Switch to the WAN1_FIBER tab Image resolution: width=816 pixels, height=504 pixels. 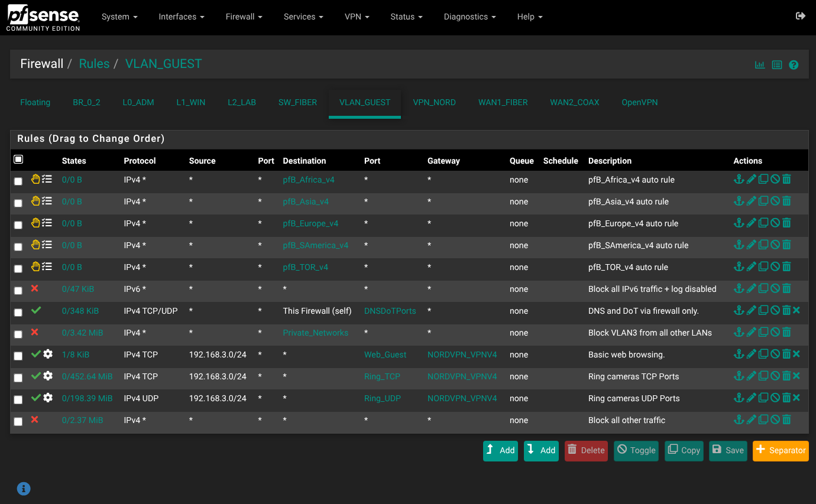pyautogui.click(x=503, y=102)
